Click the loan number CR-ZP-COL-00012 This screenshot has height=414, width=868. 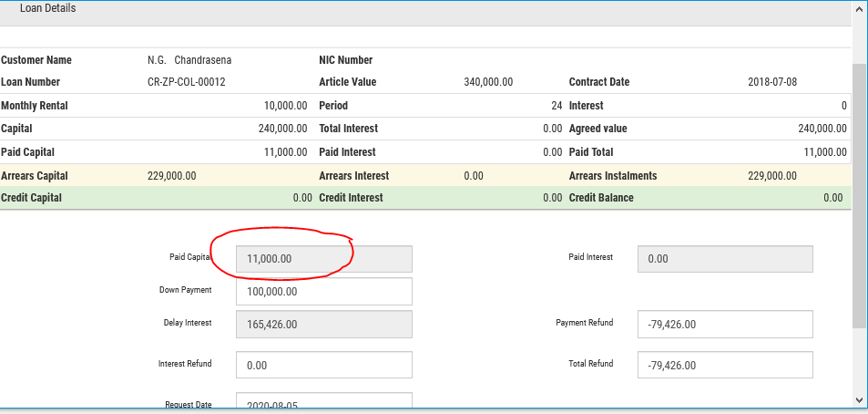tap(186, 82)
